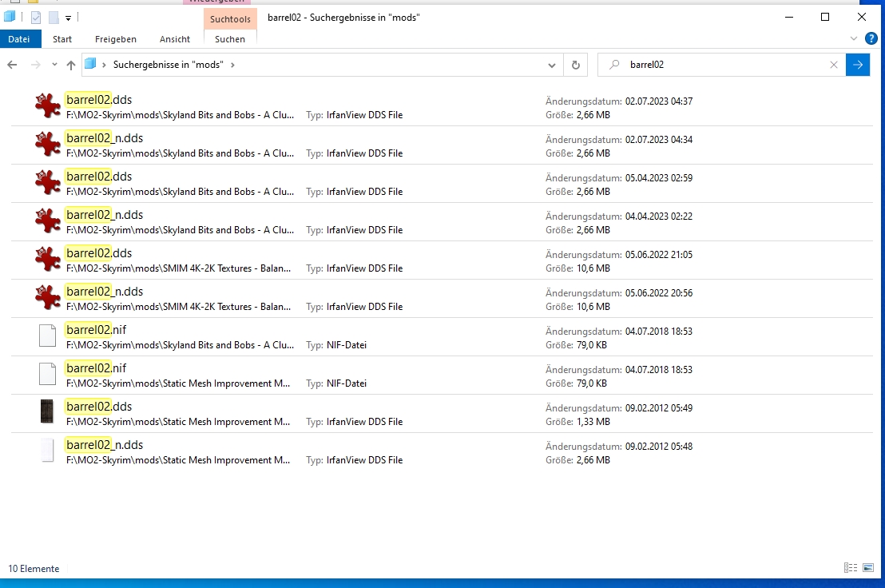Go forward with the forward arrow
Viewport: 885px width, 588px height.
pyautogui.click(x=36, y=65)
